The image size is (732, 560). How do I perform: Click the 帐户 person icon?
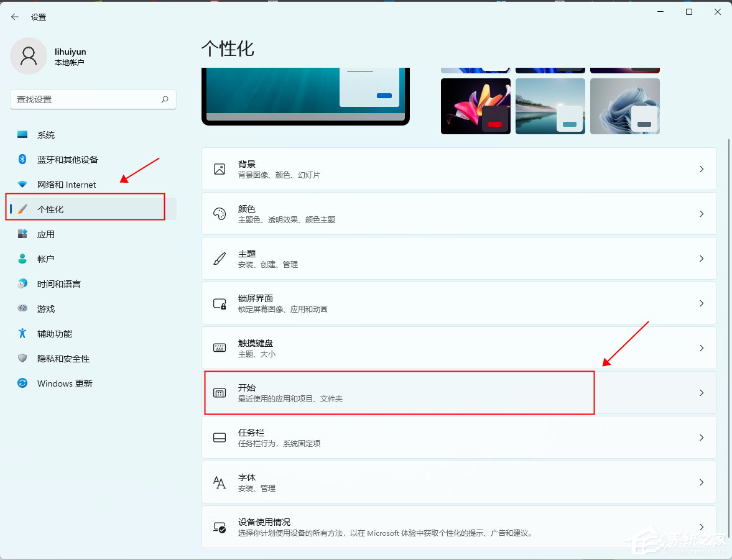[22, 259]
